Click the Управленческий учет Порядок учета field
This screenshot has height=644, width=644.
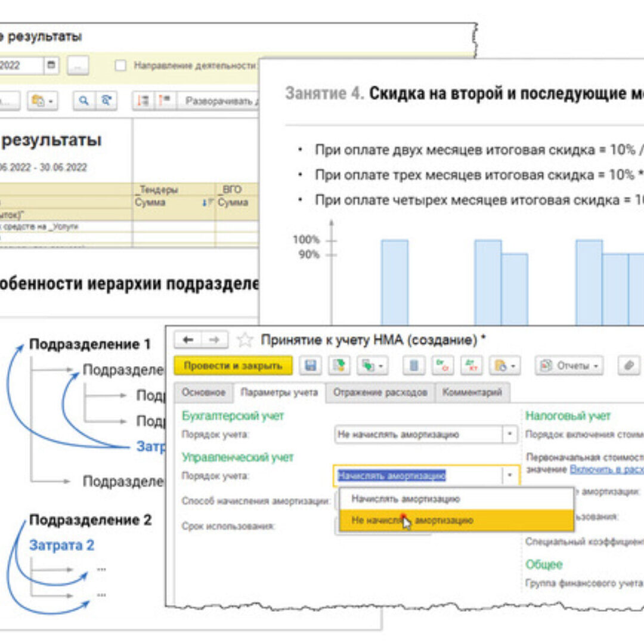(417, 476)
